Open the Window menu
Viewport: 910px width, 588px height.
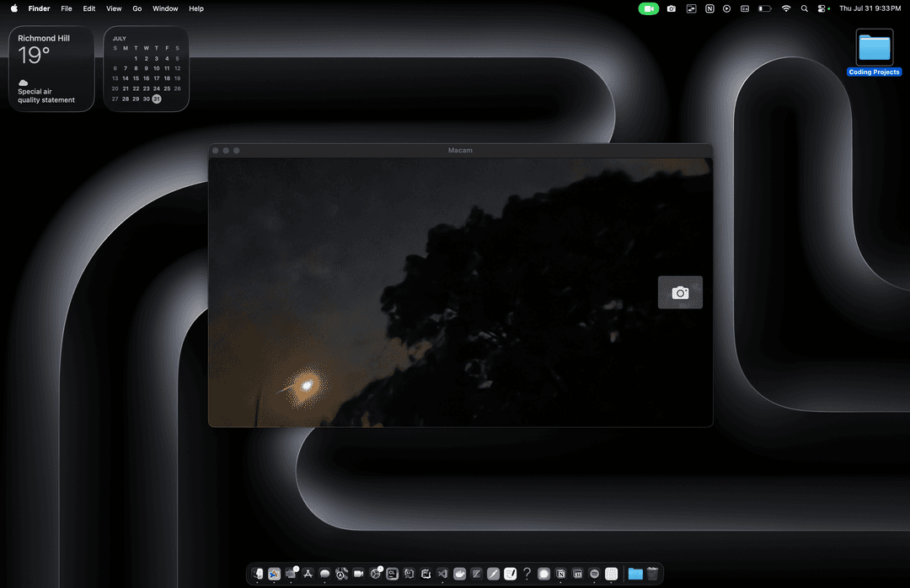tap(165, 8)
